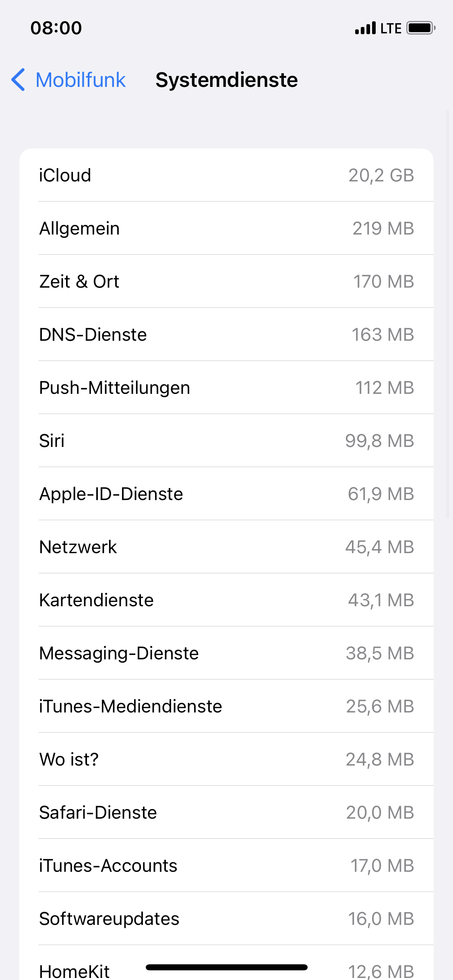Tap the Netzwerk row

click(x=226, y=547)
